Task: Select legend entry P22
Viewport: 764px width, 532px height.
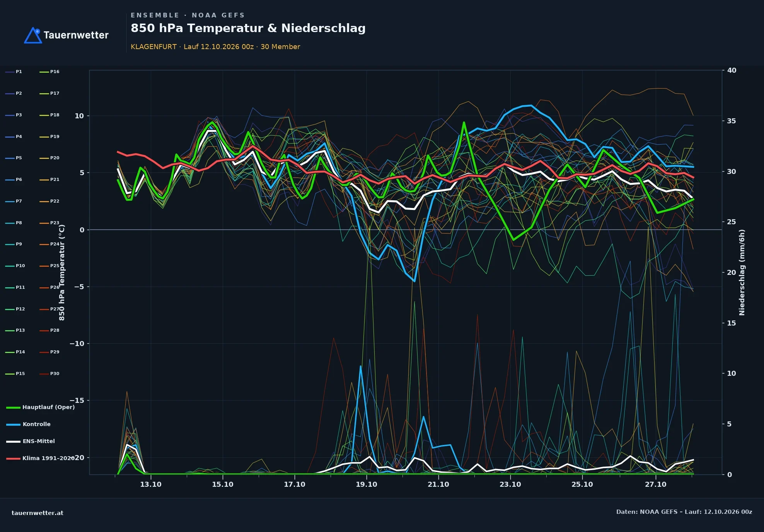Action: tap(49, 201)
